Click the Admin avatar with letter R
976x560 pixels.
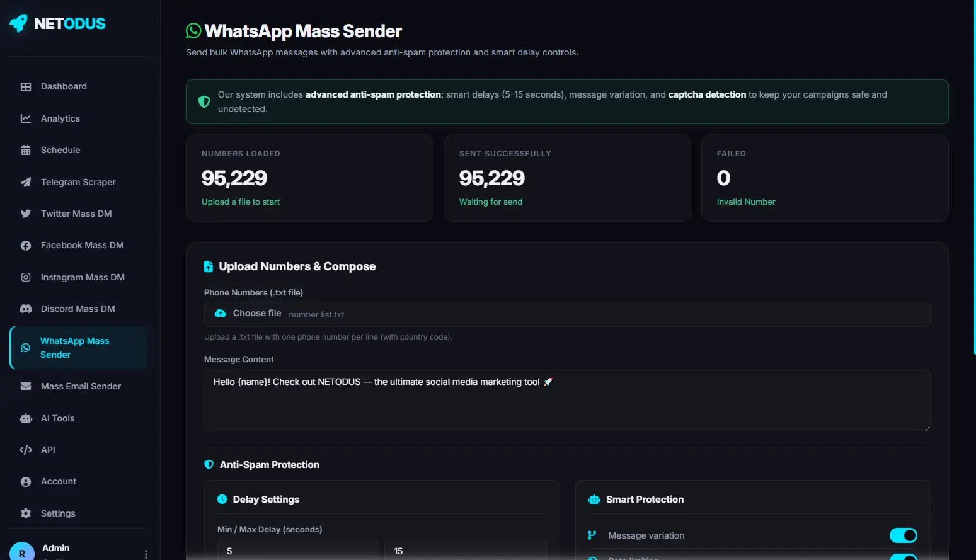click(x=22, y=552)
